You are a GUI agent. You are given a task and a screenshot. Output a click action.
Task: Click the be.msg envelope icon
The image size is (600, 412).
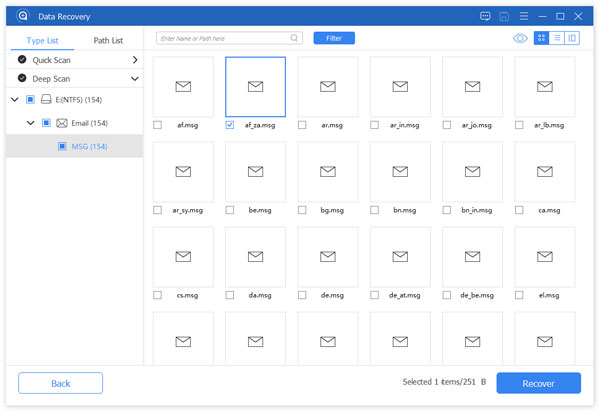point(255,172)
